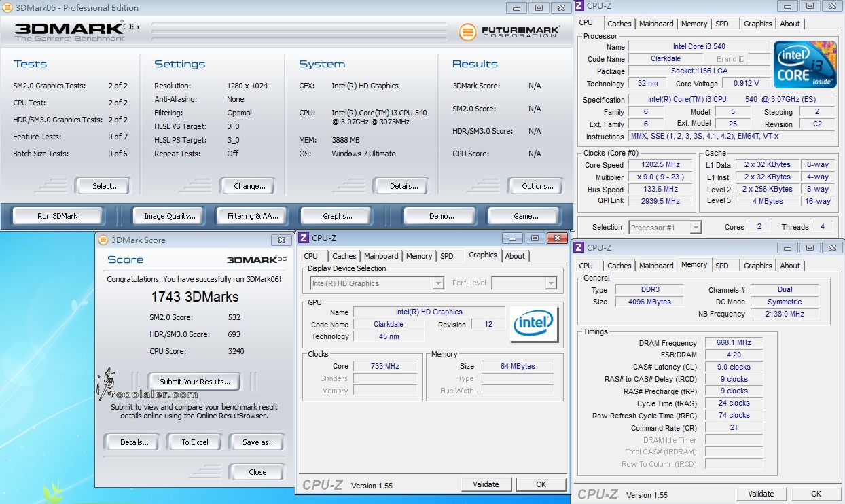Click OK in the CPU-Z Graphics window
This screenshot has height=504, width=845.
point(541,484)
